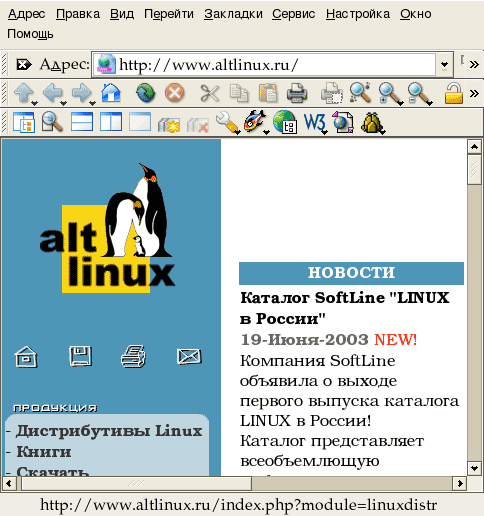Open the Правка menu
Screen dimensions: 484x516
[x=78, y=14]
